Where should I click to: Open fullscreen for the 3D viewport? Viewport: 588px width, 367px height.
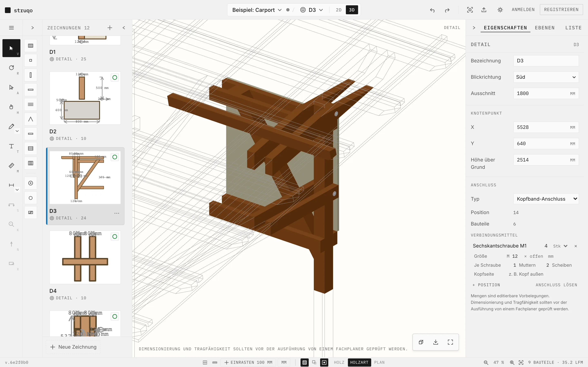[x=450, y=342]
